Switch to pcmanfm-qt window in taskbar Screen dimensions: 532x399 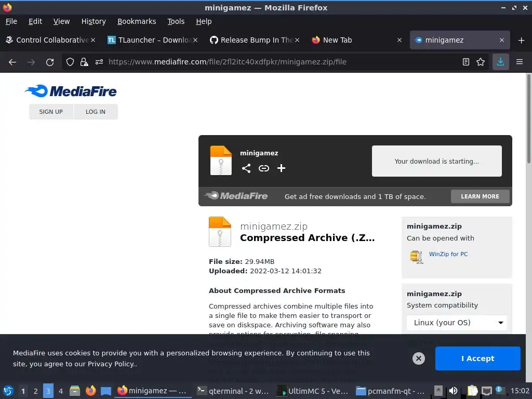click(391, 391)
